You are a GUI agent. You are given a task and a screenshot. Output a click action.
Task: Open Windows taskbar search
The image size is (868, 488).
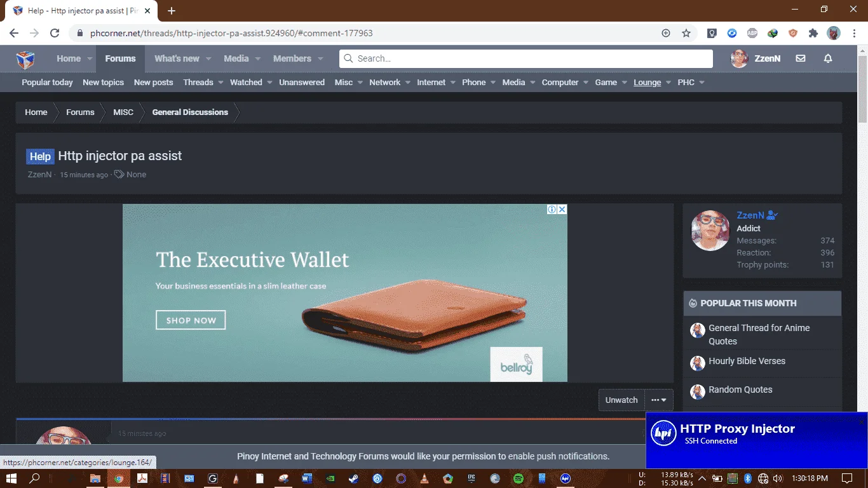(35, 478)
